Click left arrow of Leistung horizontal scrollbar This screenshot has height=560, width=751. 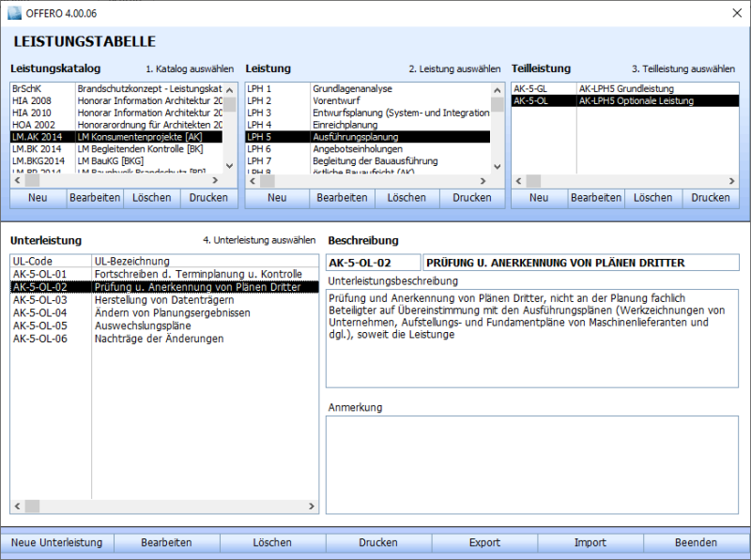[253, 181]
